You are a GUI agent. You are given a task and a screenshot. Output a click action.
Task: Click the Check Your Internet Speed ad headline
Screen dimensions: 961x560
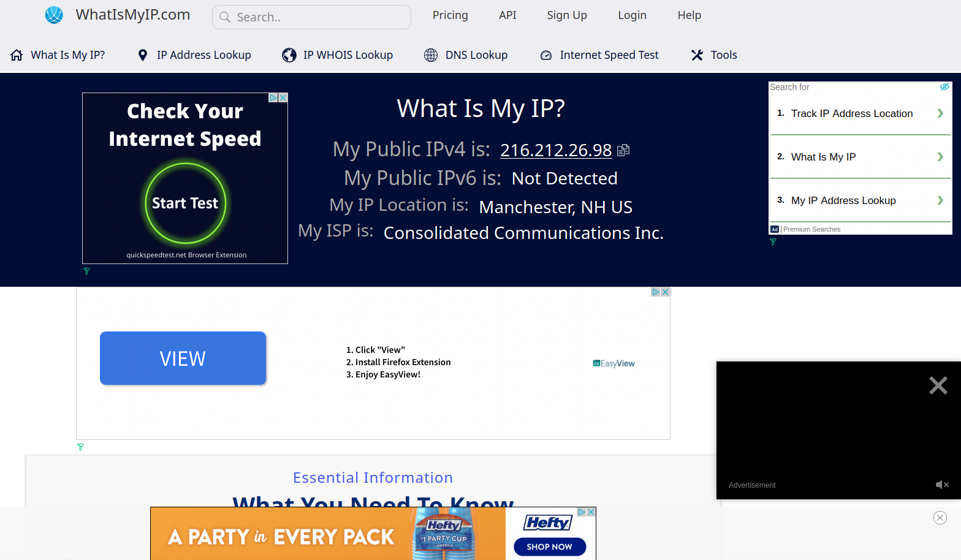[x=185, y=125]
